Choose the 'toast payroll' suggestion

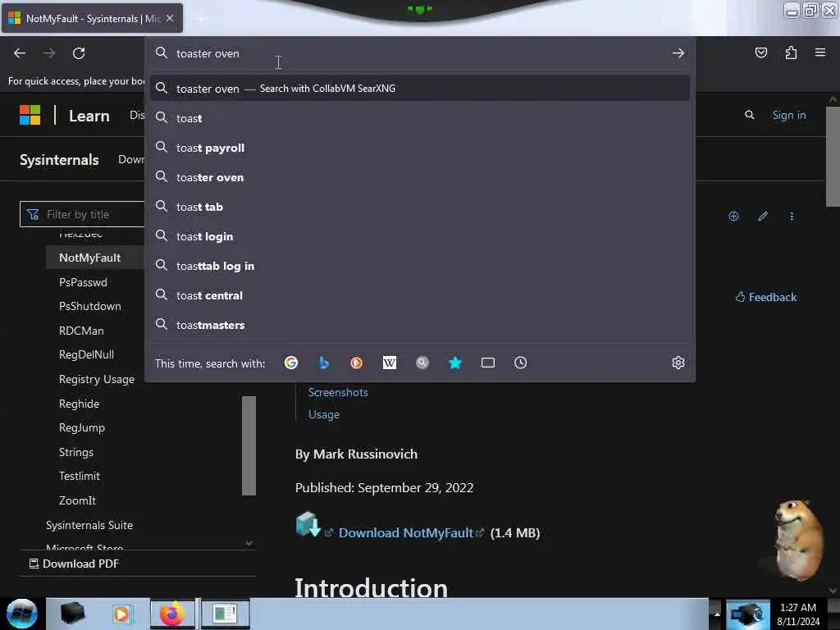pos(419,148)
